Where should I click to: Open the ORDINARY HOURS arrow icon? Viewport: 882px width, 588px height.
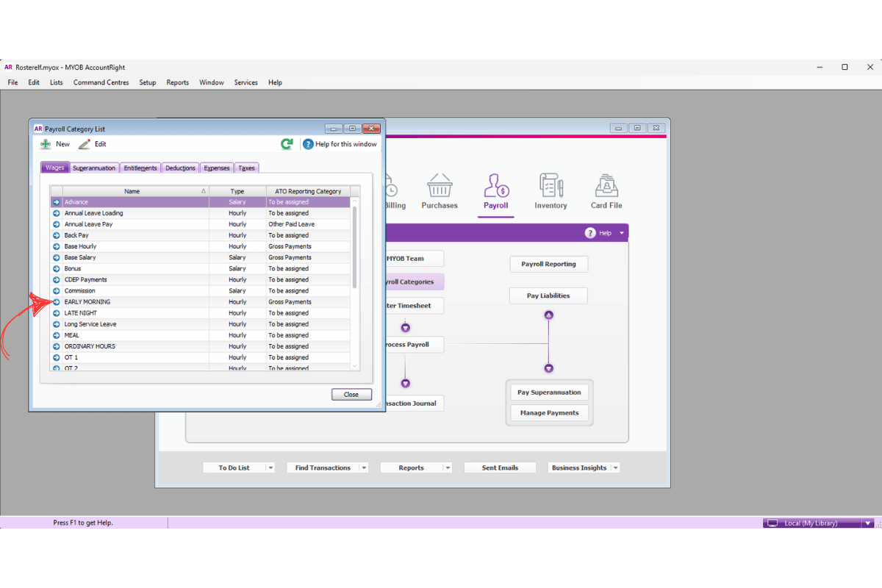(x=57, y=346)
